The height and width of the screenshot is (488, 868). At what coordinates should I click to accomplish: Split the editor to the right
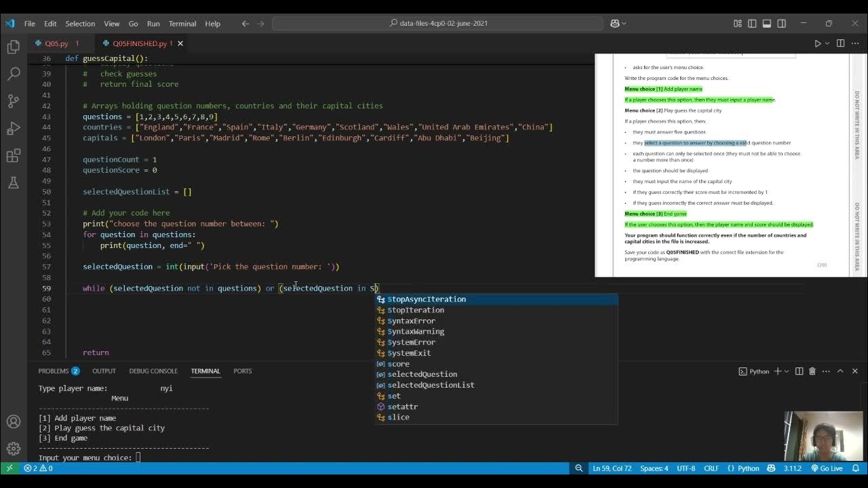click(x=840, y=43)
